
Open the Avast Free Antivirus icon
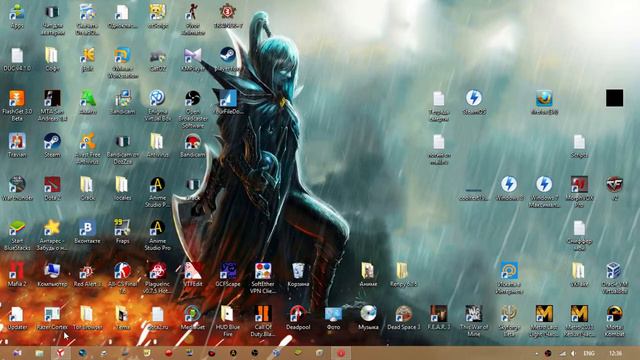[87, 142]
